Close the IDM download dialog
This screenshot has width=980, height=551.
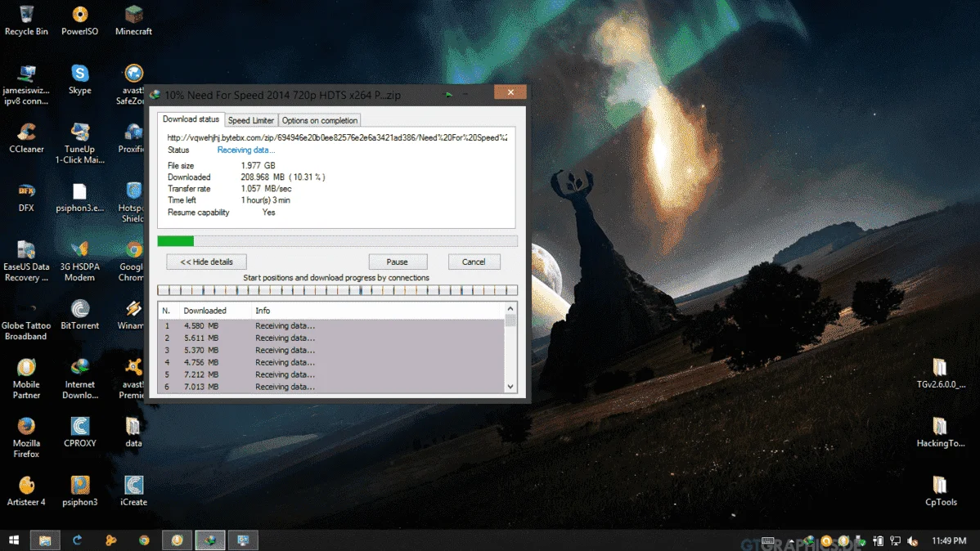(x=510, y=92)
